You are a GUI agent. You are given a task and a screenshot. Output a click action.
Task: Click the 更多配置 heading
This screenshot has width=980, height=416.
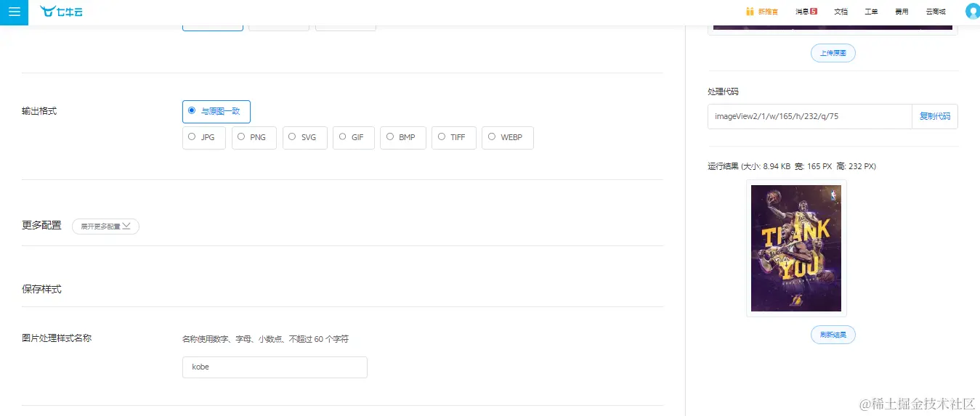coord(41,225)
